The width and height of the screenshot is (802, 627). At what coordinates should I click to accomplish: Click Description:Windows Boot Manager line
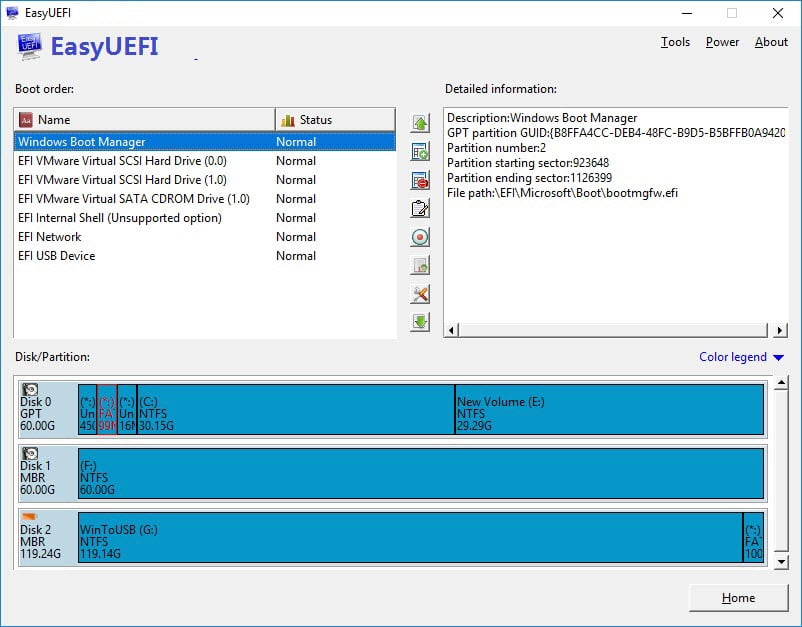point(542,118)
